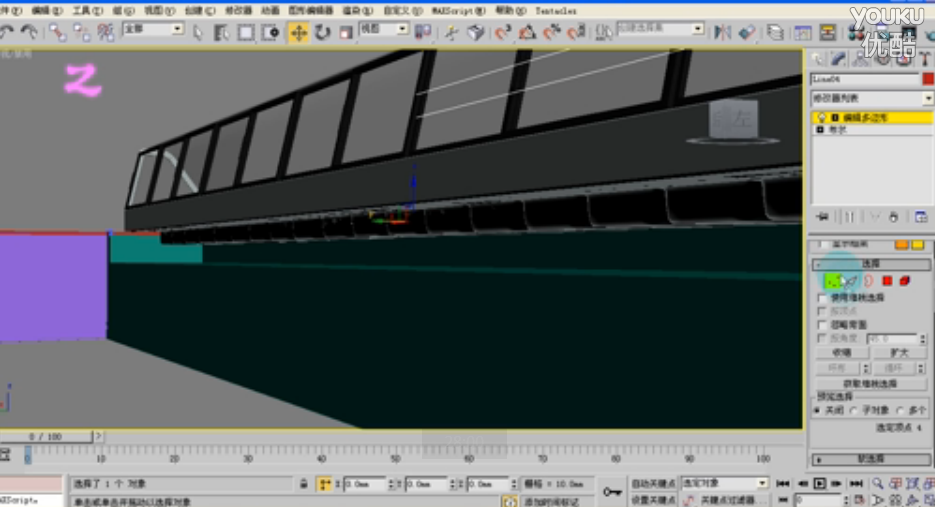Viewport: 935px width, 507px height.
Task: Select the Multi preview selection radio
Action: click(x=900, y=410)
